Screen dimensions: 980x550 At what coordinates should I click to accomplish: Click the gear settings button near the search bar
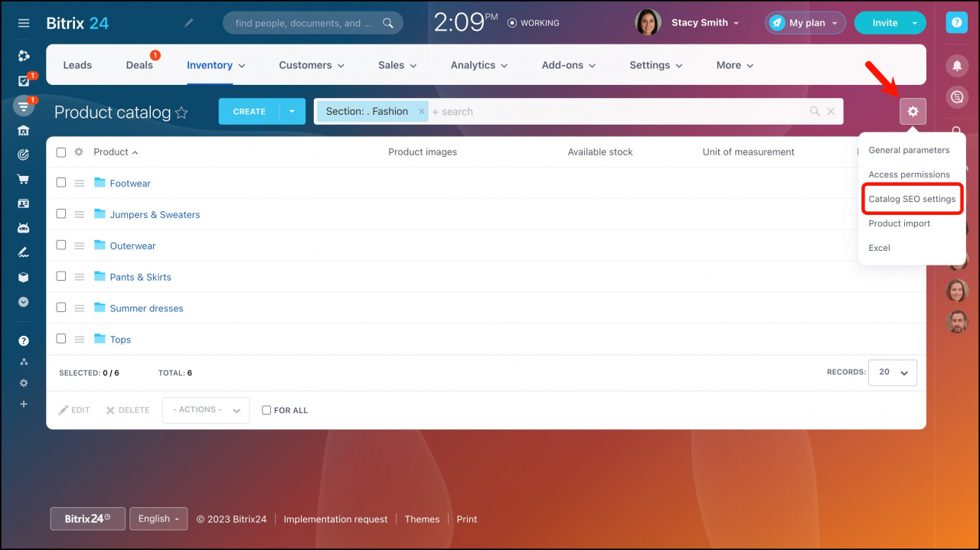pos(913,112)
